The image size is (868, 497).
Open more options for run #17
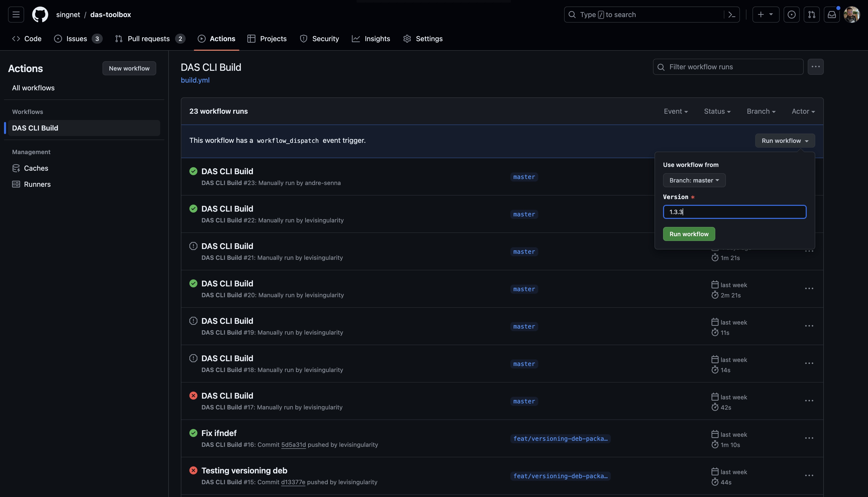[809, 401]
